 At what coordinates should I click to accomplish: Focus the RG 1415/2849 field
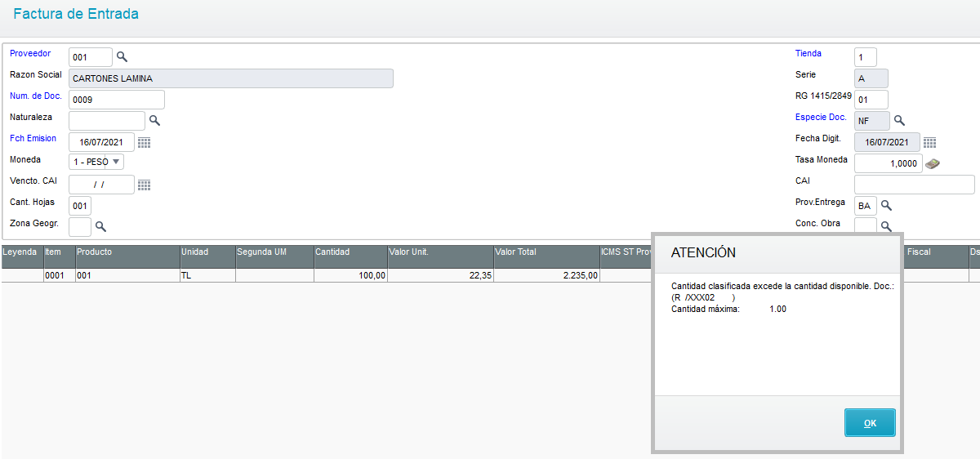coord(871,100)
